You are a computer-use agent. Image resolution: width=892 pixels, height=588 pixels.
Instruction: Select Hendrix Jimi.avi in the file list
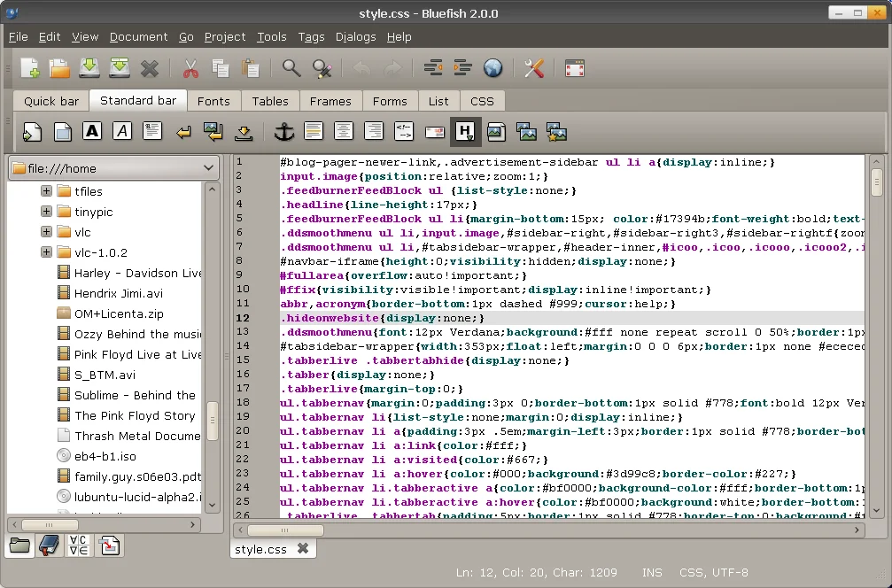118,293
